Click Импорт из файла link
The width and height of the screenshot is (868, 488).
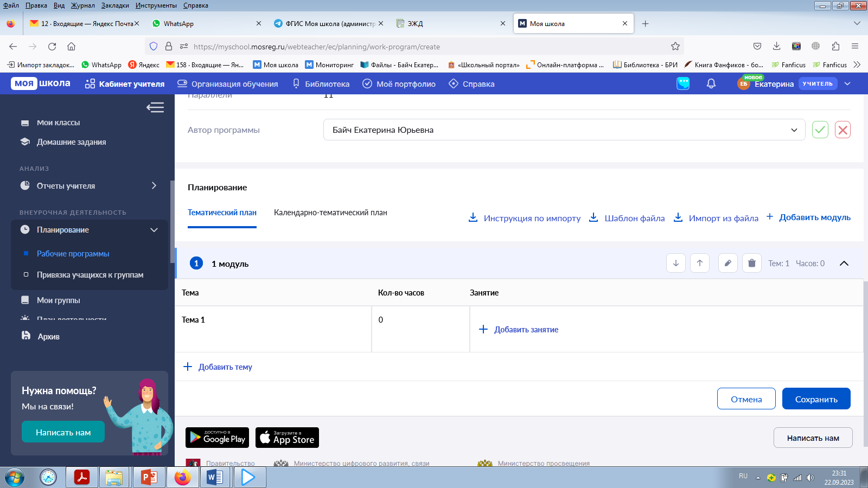(716, 217)
